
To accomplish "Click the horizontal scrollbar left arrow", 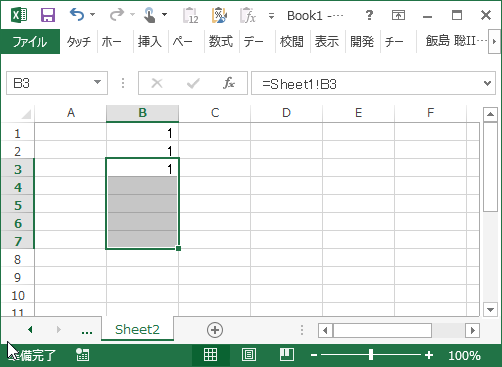I will point(325,330).
